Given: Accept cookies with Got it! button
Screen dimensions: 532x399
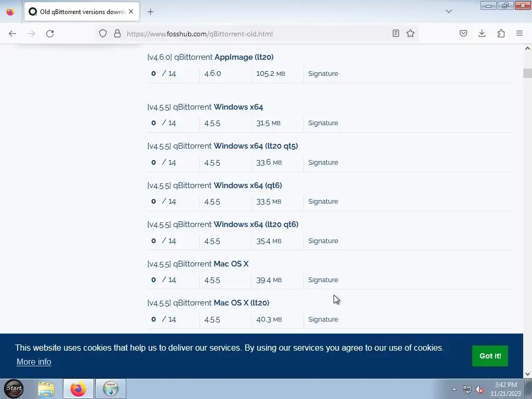Looking at the screenshot, I should click(x=490, y=356).
